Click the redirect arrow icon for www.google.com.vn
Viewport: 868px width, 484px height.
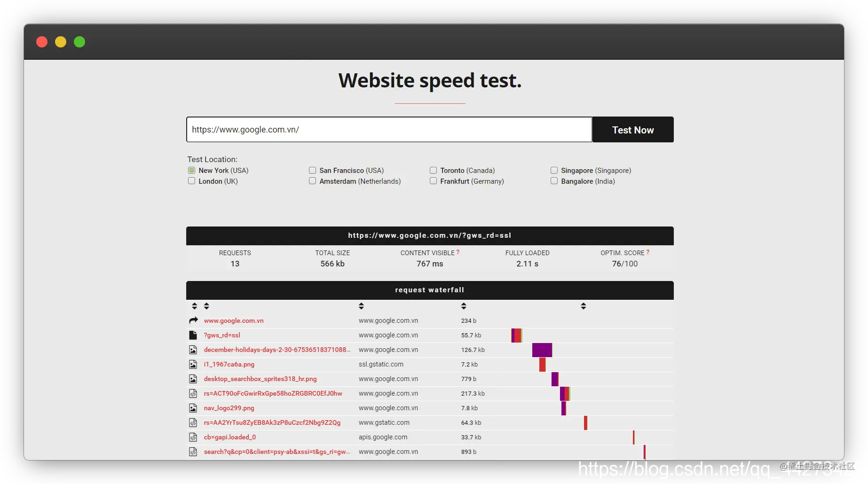(x=193, y=320)
